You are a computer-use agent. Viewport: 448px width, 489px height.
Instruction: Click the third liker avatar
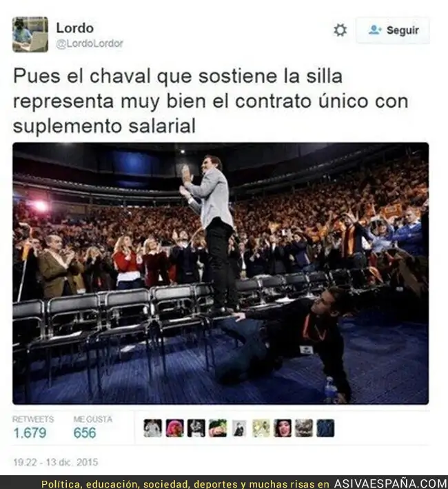[x=196, y=428]
